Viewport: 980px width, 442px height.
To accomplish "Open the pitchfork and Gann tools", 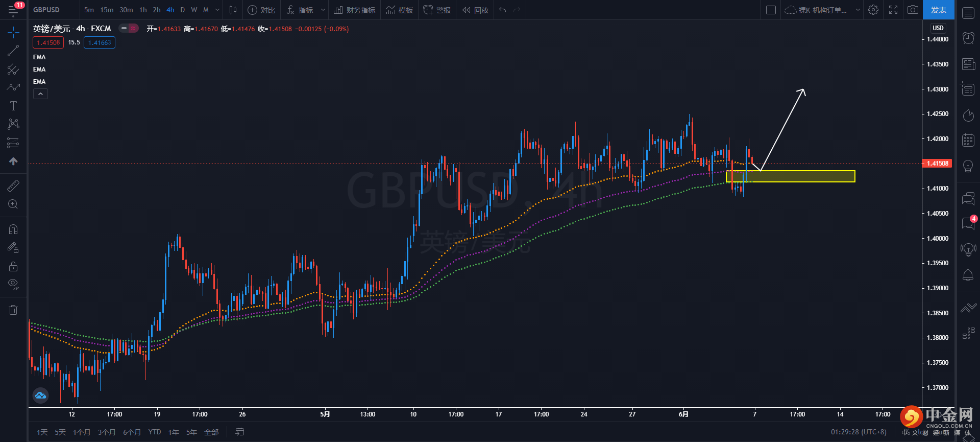I will pos(13,69).
